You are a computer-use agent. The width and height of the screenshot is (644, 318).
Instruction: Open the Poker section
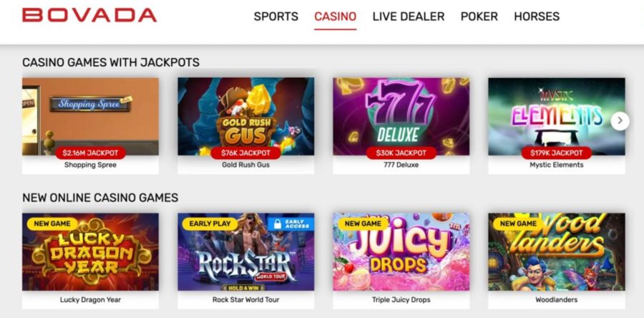pos(479,16)
